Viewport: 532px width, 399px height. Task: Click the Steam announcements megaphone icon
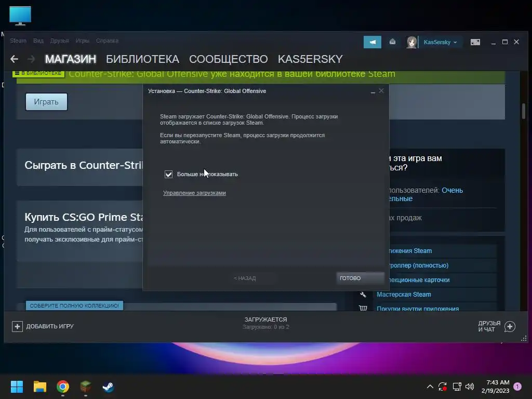[372, 42]
